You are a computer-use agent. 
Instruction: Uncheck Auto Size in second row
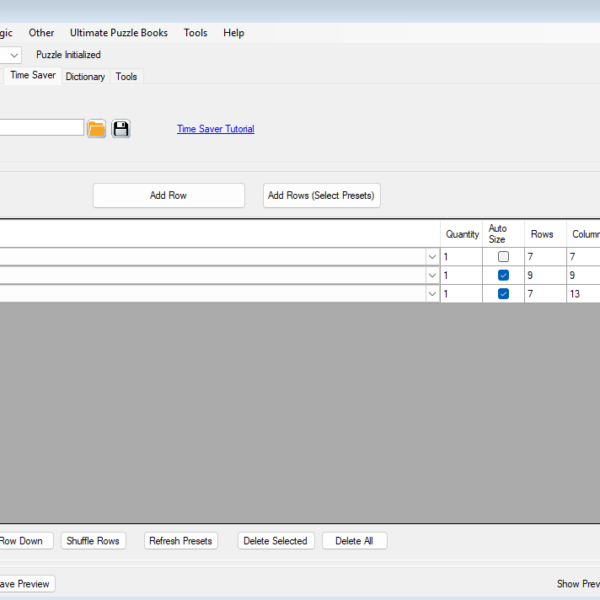coord(503,275)
